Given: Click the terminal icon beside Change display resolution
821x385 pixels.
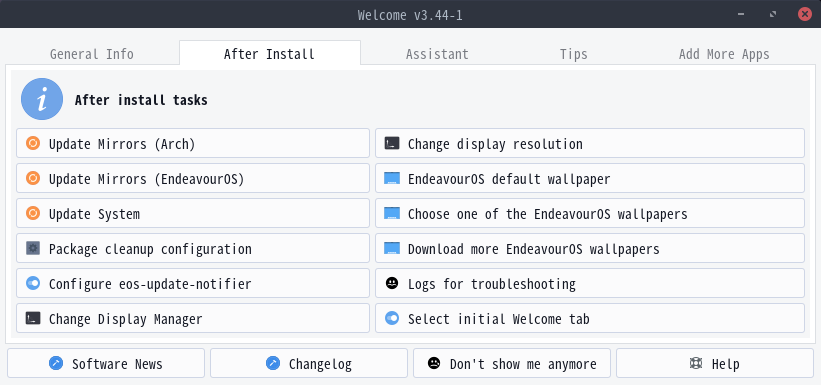Looking at the screenshot, I should (x=392, y=143).
